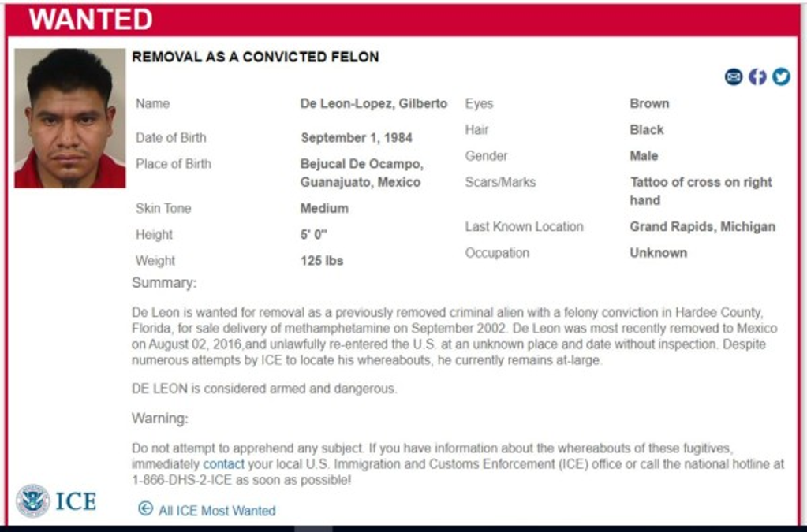Click the back arrow circle icon
This screenshot has height=532, width=807.
(145, 508)
